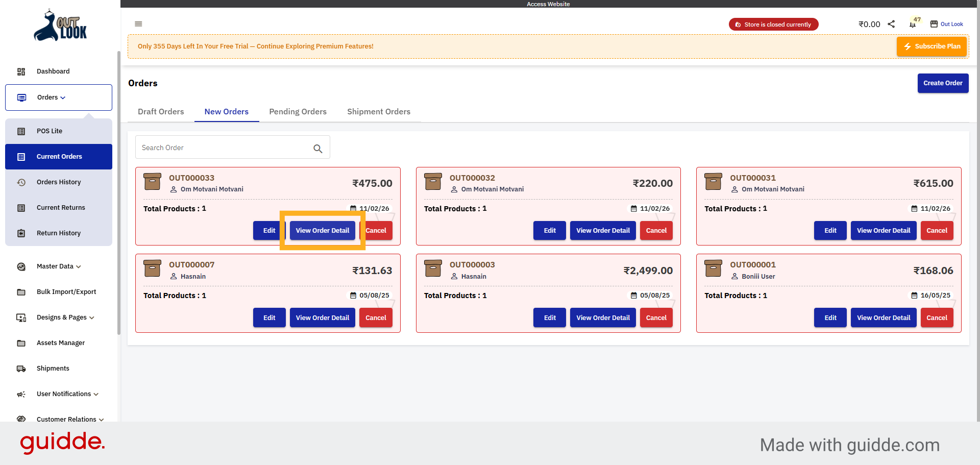Open the Return History section
980x465 pixels.
59,233
